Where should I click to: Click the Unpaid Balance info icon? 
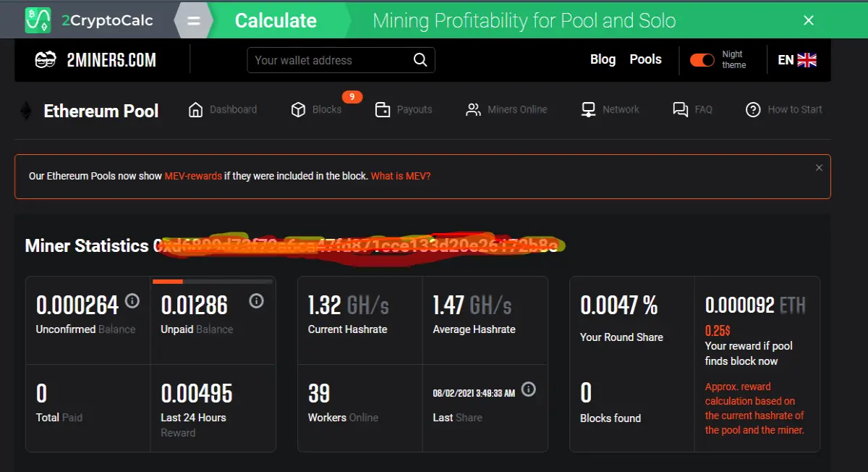(x=256, y=300)
